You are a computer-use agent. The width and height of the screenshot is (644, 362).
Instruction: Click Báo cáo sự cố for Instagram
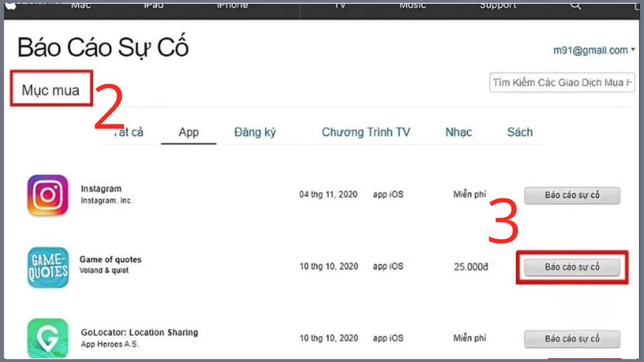[x=572, y=195]
